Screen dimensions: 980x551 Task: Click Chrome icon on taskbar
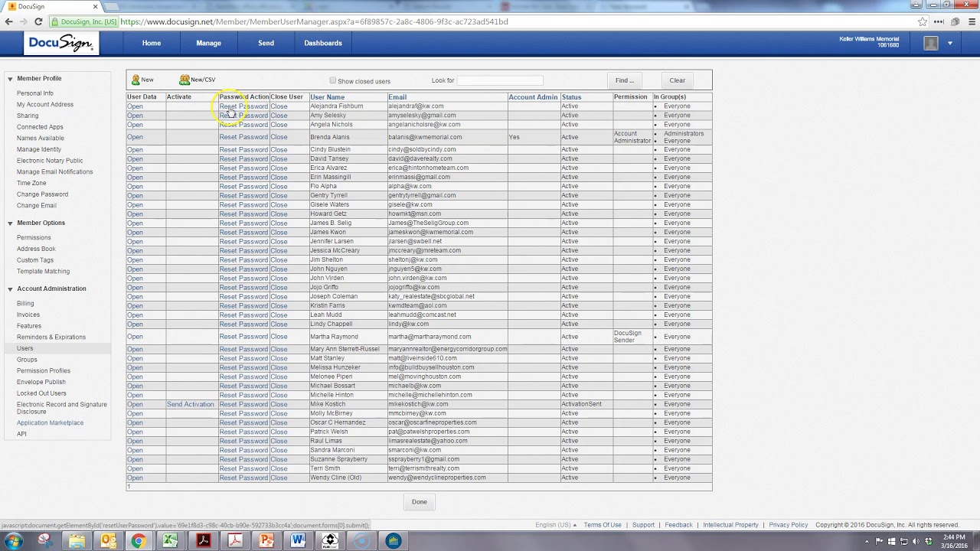point(139,541)
